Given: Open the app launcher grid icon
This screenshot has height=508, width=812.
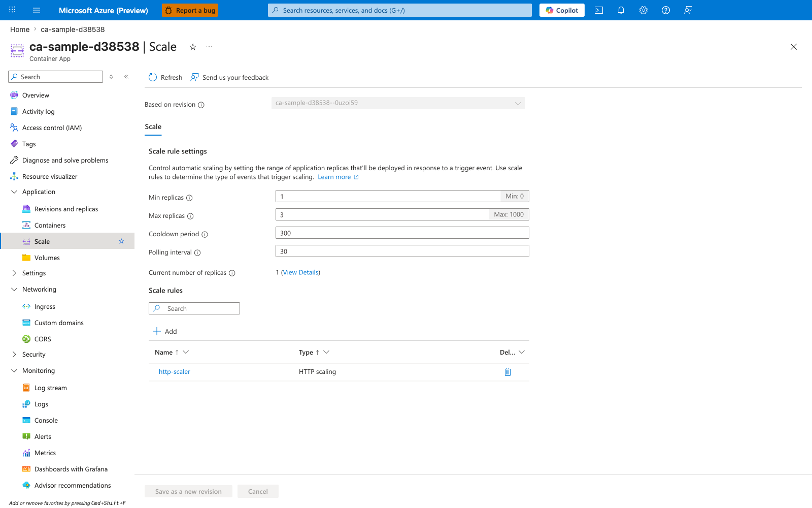Looking at the screenshot, I should click(x=12, y=10).
